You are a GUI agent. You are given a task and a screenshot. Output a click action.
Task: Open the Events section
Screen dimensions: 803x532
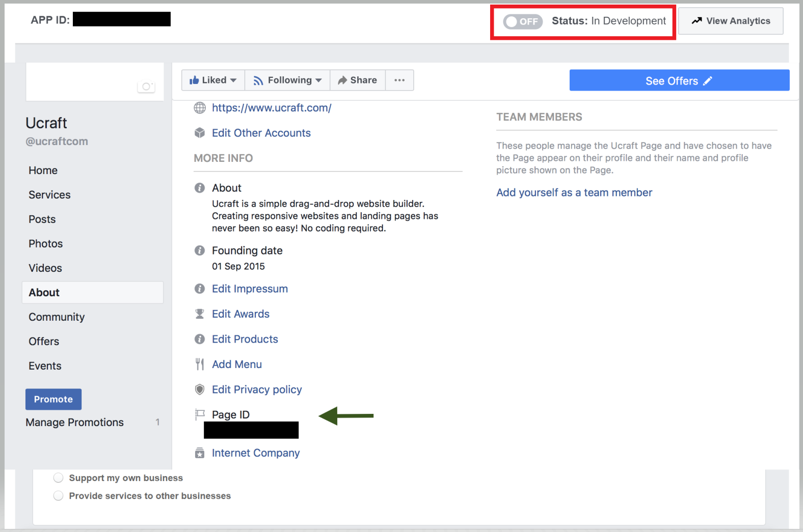pyautogui.click(x=45, y=366)
